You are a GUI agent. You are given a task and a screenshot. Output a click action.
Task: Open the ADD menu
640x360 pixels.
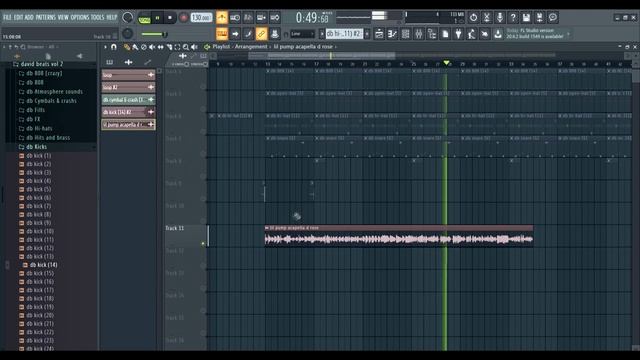click(29, 17)
